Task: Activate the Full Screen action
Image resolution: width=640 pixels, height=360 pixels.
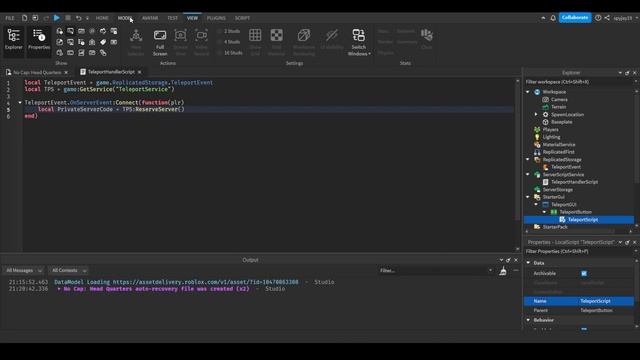Action: click(160, 42)
